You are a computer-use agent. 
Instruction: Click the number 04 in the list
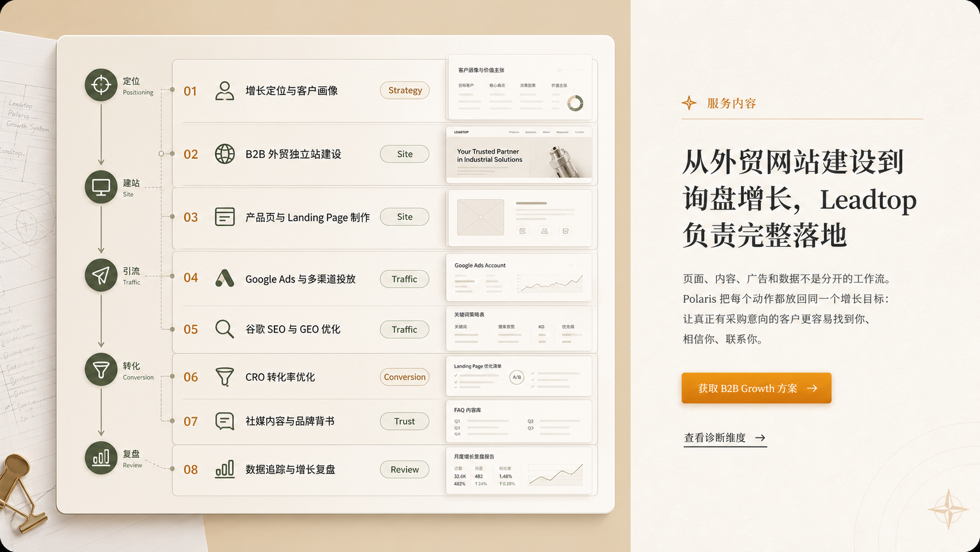coord(190,277)
